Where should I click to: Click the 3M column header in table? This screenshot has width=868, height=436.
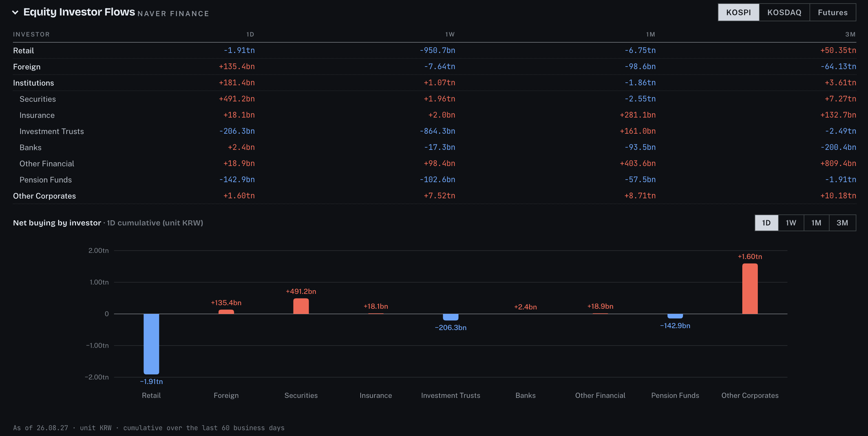click(851, 34)
